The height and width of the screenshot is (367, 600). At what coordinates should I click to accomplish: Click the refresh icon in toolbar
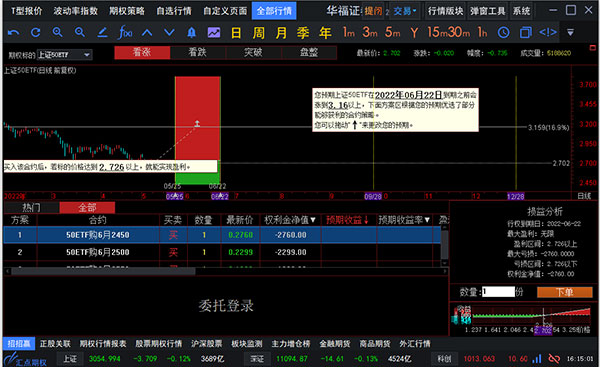(x=36, y=33)
